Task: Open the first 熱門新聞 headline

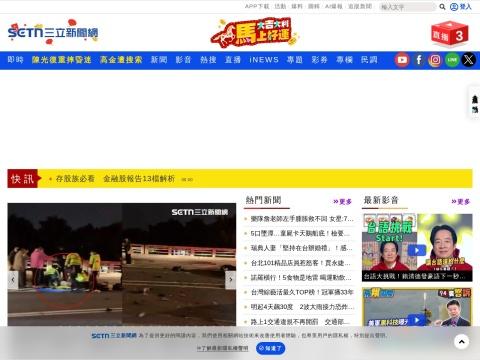Action: pos(302,219)
